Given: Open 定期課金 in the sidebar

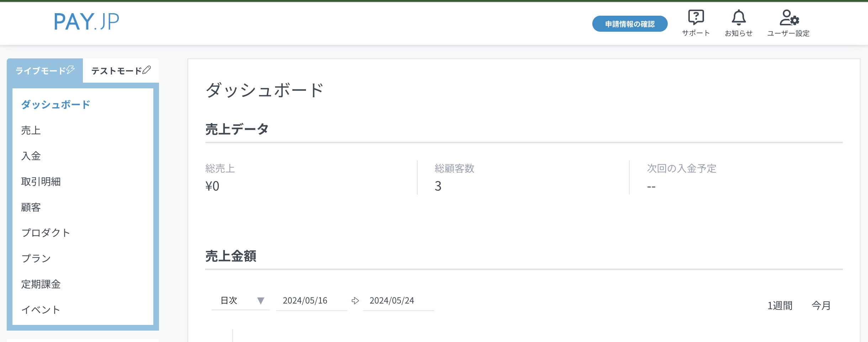Looking at the screenshot, I should [41, 284].
